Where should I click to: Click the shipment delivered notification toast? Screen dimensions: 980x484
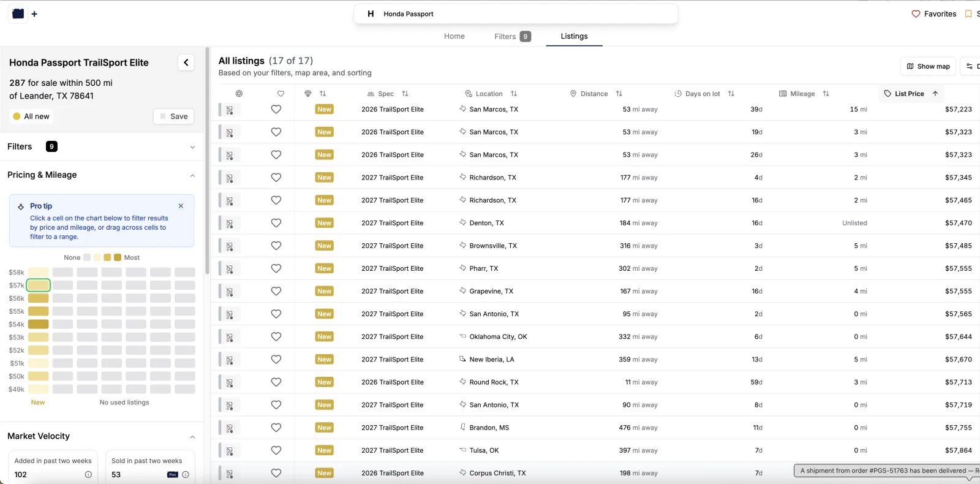tap(887, 471)
